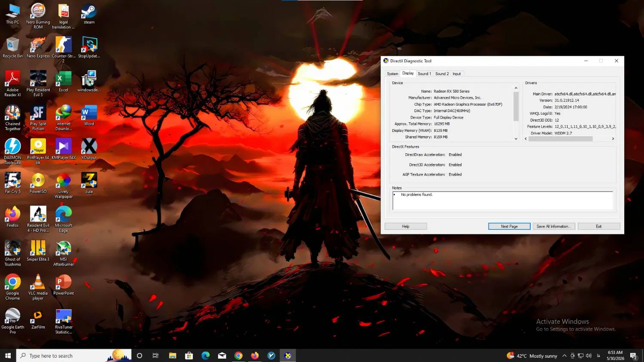Click the Exit button in DirectX Diagnostic Tool
644x362 pixels.
coord(599,226)
